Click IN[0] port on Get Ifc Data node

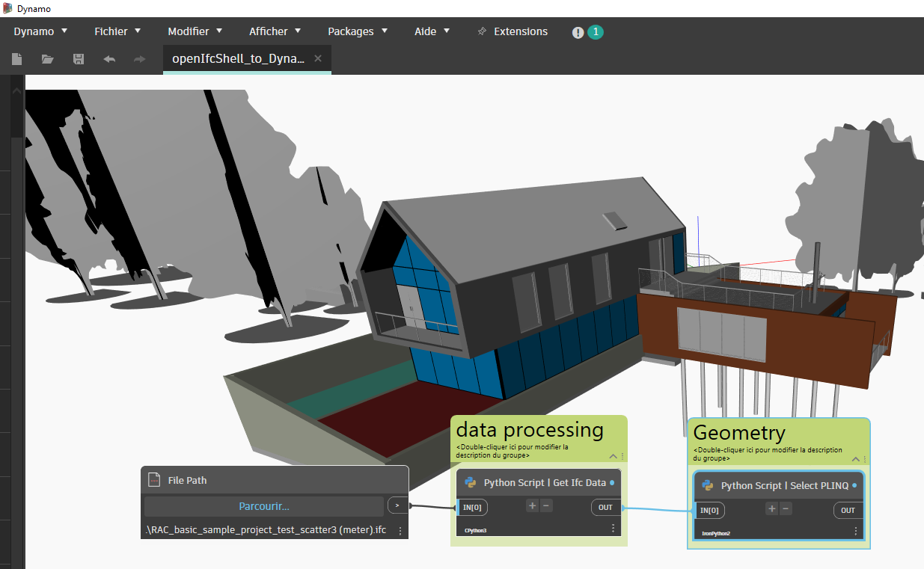tap(472, 507)
